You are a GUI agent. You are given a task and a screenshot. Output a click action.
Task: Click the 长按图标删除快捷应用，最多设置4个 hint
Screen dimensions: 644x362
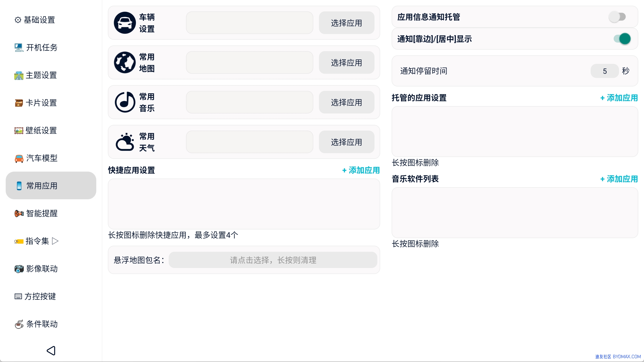(173, 235)
